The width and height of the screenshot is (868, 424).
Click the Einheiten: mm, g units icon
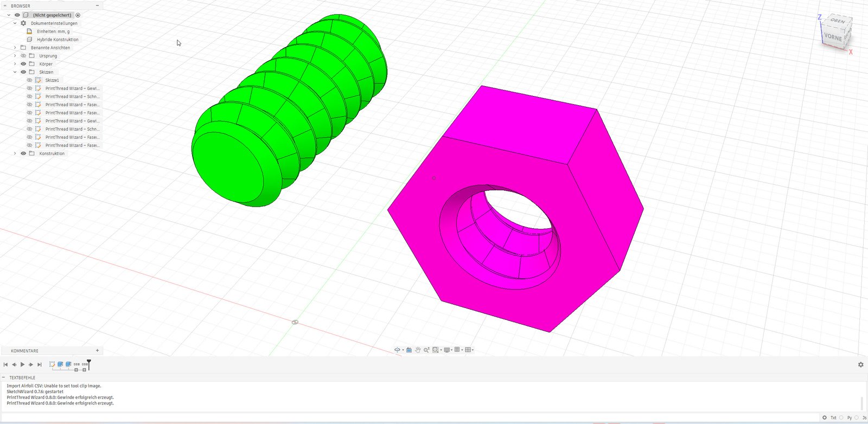pos(29,31)
